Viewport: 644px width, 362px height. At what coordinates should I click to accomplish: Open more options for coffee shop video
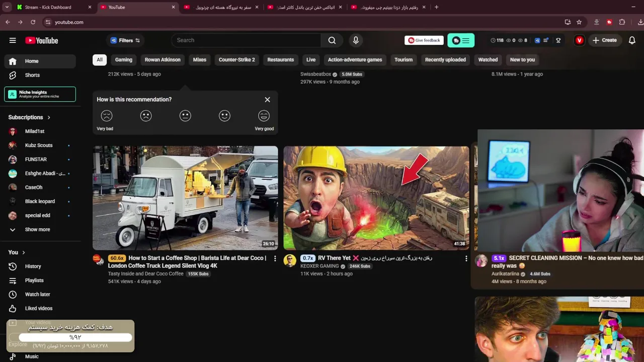(x=275, y=258)
